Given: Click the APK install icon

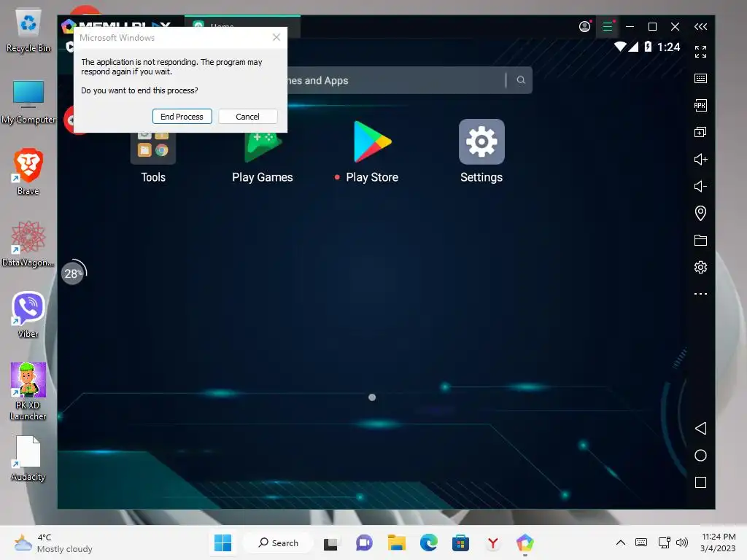Looking at the screenshot, I should [700, 105].
